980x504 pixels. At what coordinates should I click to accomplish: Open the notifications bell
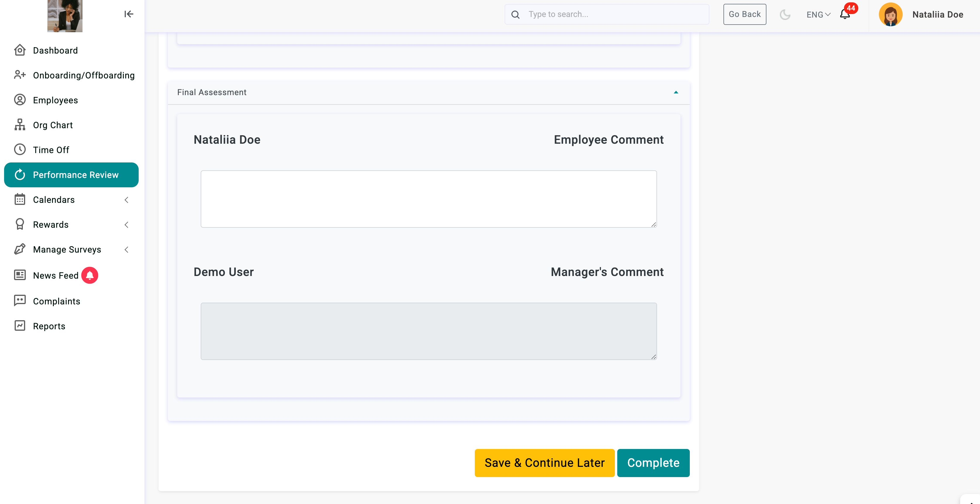click(x=845, y=14)
